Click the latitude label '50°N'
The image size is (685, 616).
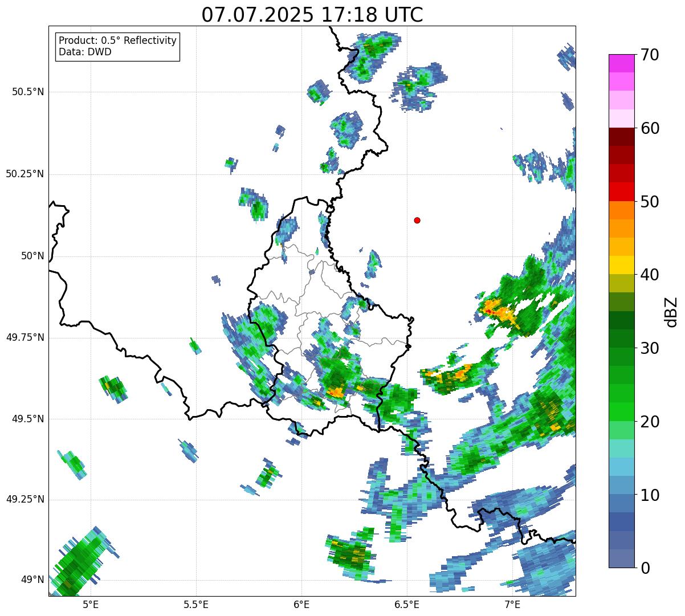point(32,256)
